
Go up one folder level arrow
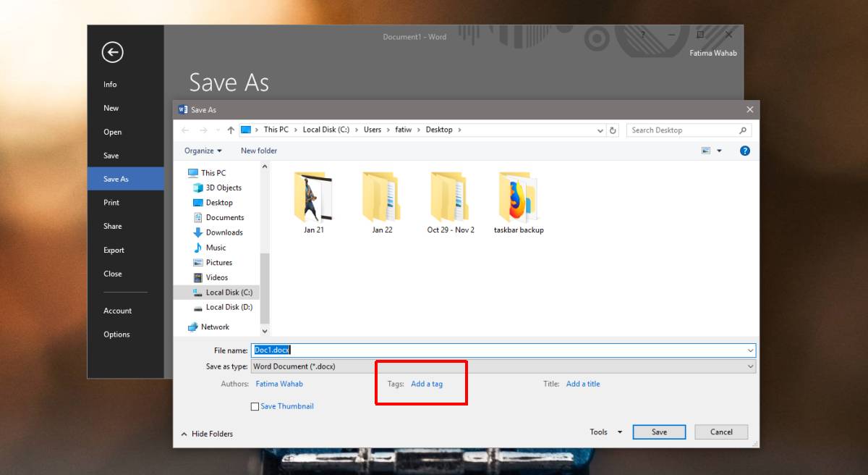point(231,130)
